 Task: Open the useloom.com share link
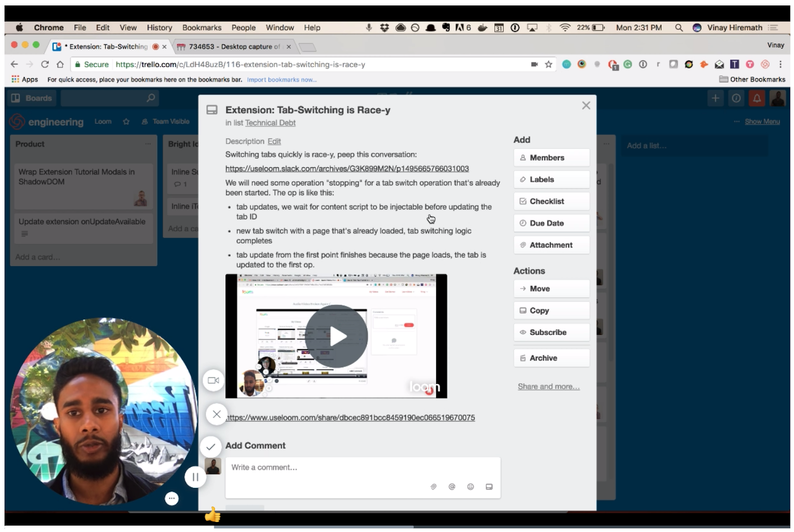click(350, 418)
